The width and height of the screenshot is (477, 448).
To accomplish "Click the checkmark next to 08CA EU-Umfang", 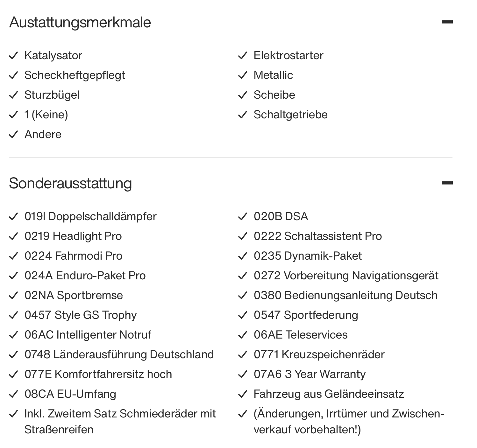I will tap(13, 394).
